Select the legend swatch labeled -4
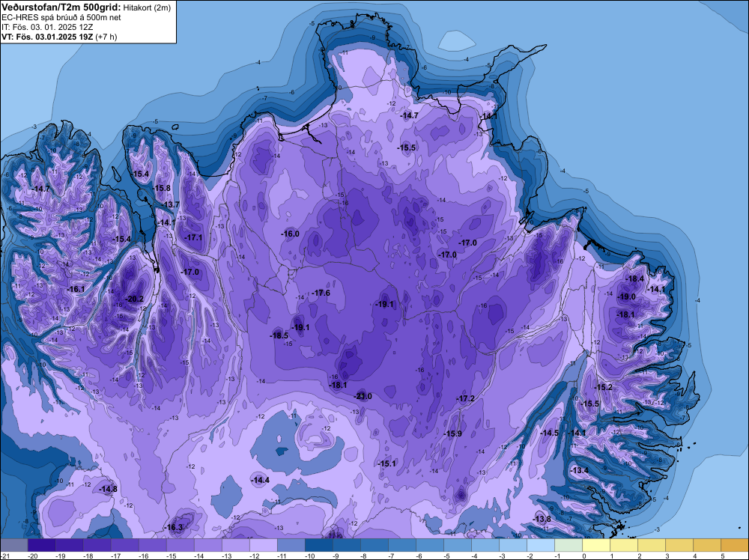This screenshot has height=560, width=749. coord(485,545)
